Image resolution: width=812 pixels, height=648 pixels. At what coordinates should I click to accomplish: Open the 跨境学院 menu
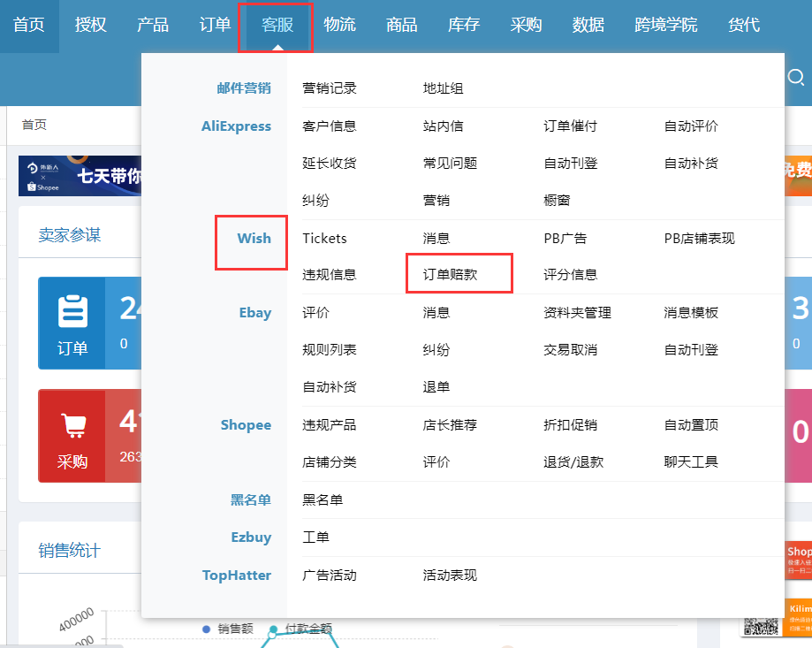coord(666,25)
